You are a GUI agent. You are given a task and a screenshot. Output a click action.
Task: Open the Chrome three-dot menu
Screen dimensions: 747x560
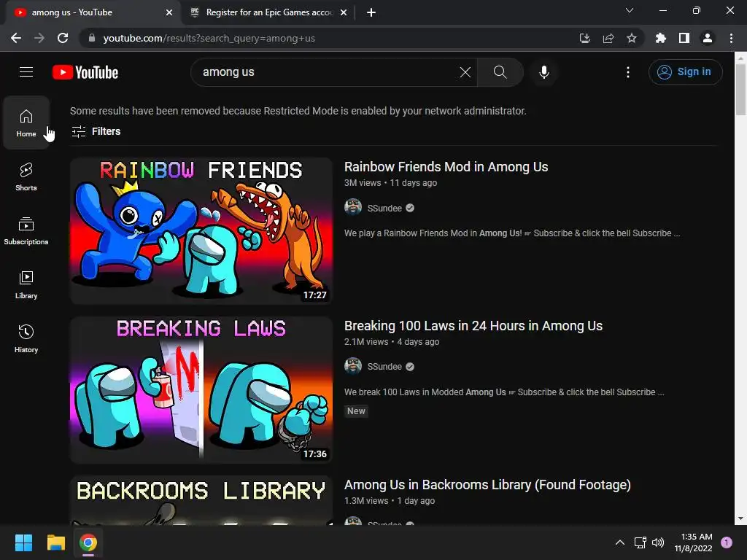731,38
